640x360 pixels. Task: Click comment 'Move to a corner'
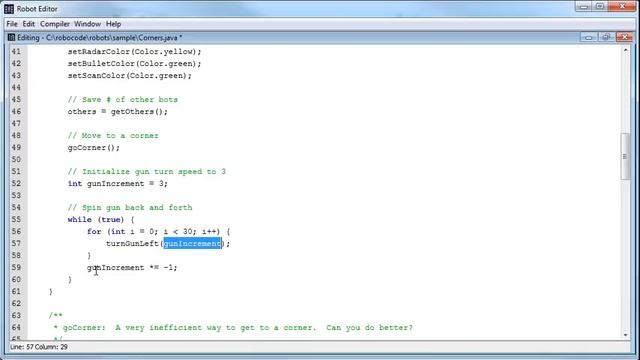113,136
